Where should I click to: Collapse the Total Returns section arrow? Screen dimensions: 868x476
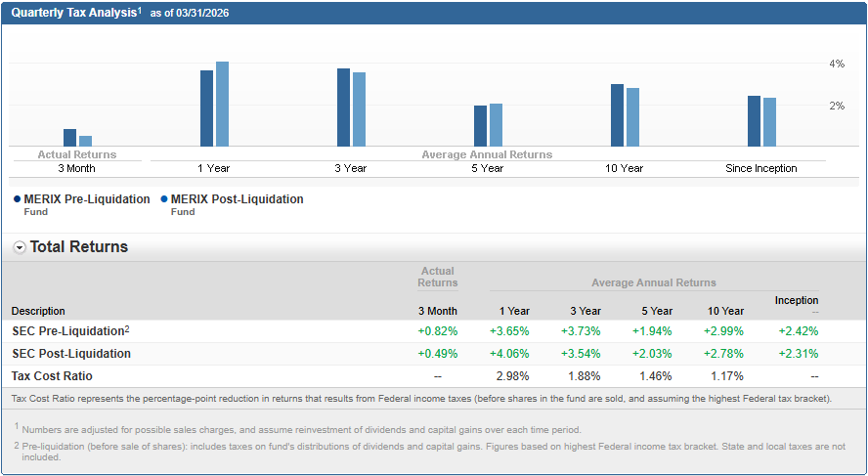20,247
